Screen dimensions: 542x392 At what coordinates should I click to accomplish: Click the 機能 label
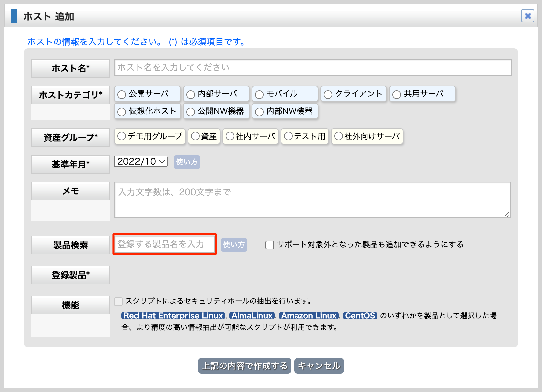tap(71, 305)
